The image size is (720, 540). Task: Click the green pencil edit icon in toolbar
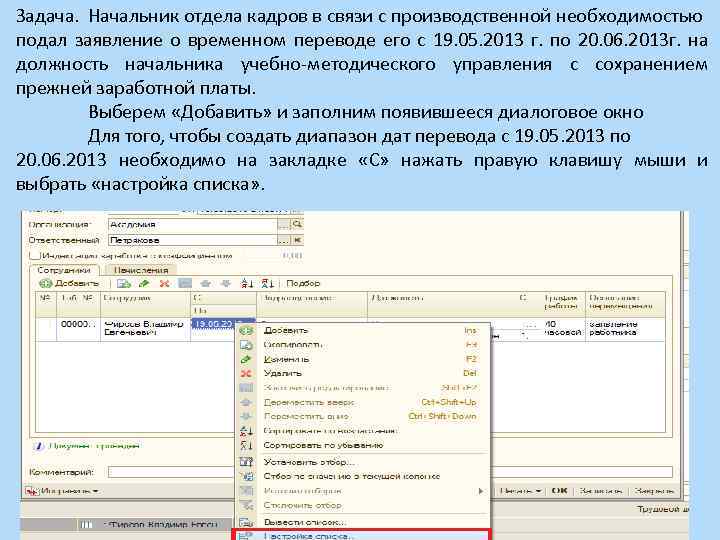click(144, 284)
